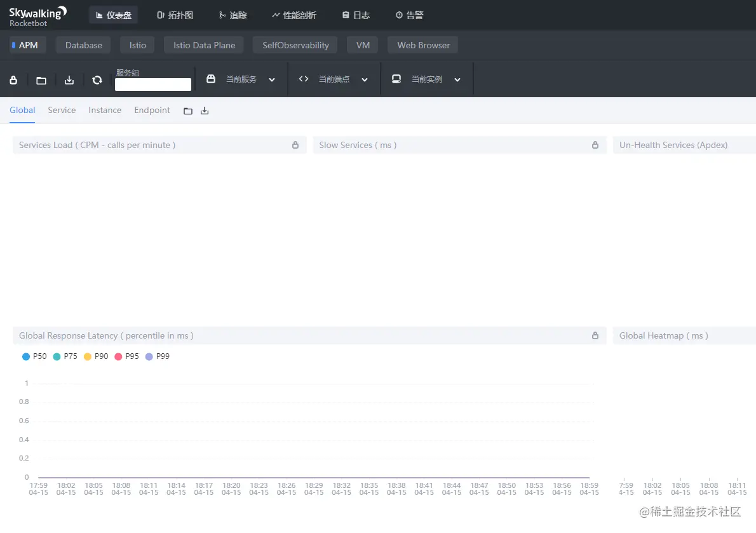Click the download icon beside Endpoint tab
The height and width of the screenshot is (533, 756).
point(205,111)
